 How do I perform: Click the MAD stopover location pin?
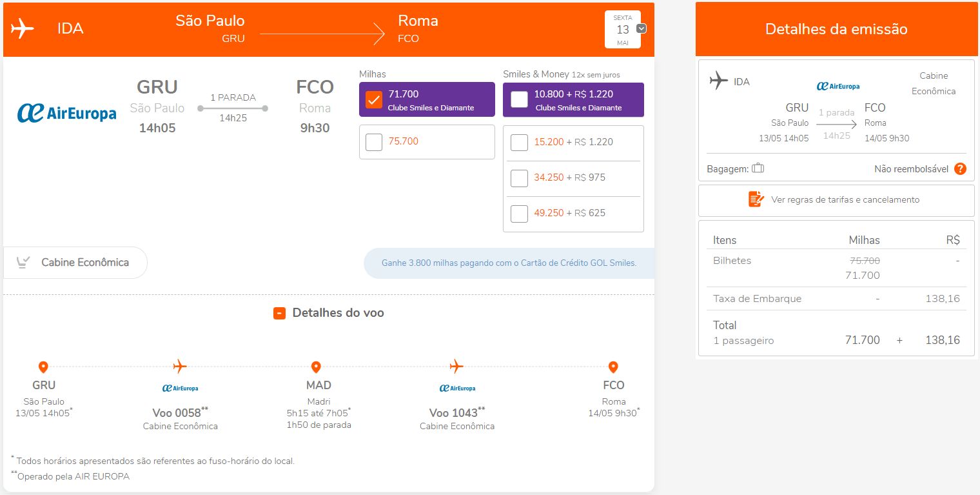coord(316,367)
